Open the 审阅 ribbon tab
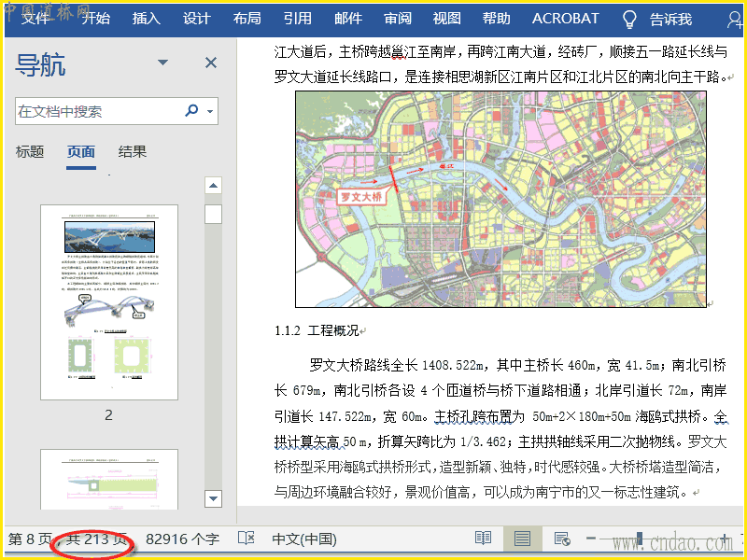 click(x=398, y=19)
